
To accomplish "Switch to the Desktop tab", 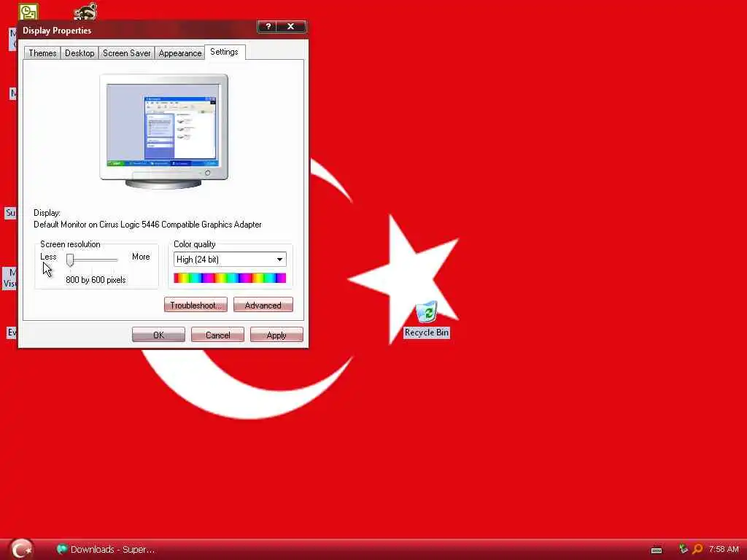I will [x=80, y=52].
